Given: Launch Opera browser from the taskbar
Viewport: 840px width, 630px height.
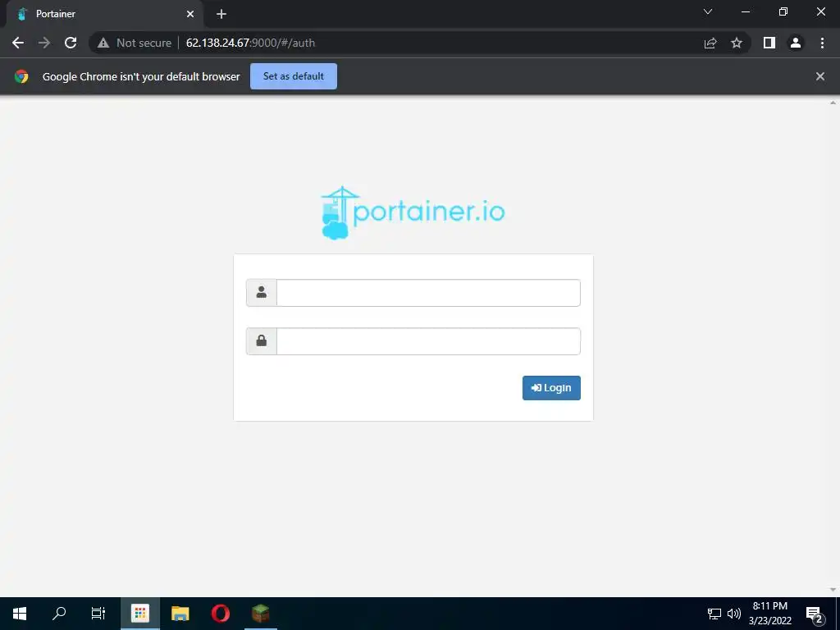Looking at the screenshot, I should pos(220,614).
